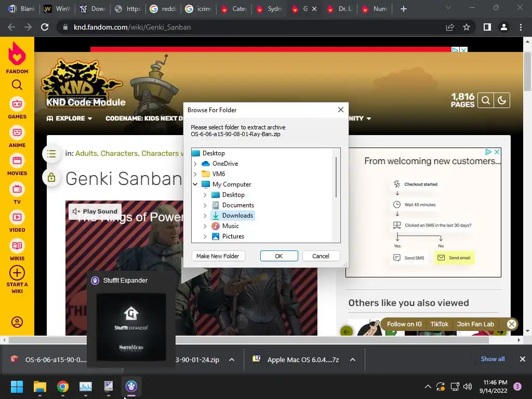
Task: Open Windows Start menu
Action: click(x=17, y=387)
